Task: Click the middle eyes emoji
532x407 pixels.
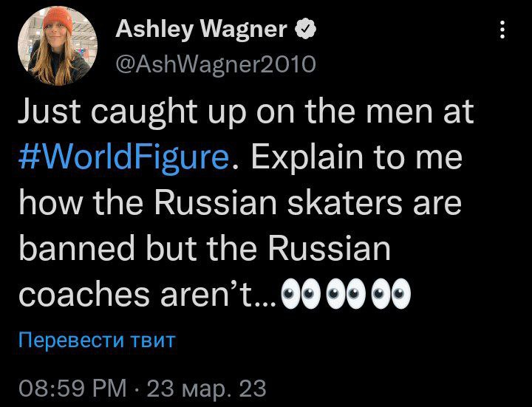Action: [345, 297]
